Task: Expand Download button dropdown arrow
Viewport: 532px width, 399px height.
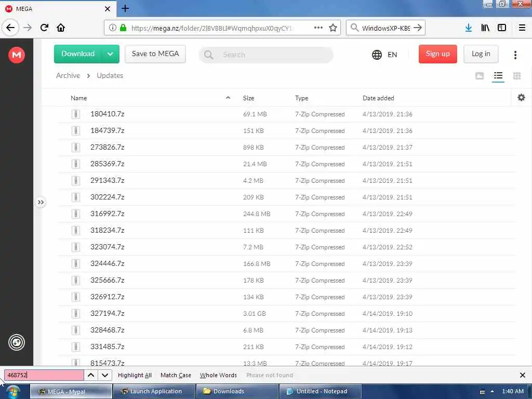Action: pos(110,54)
